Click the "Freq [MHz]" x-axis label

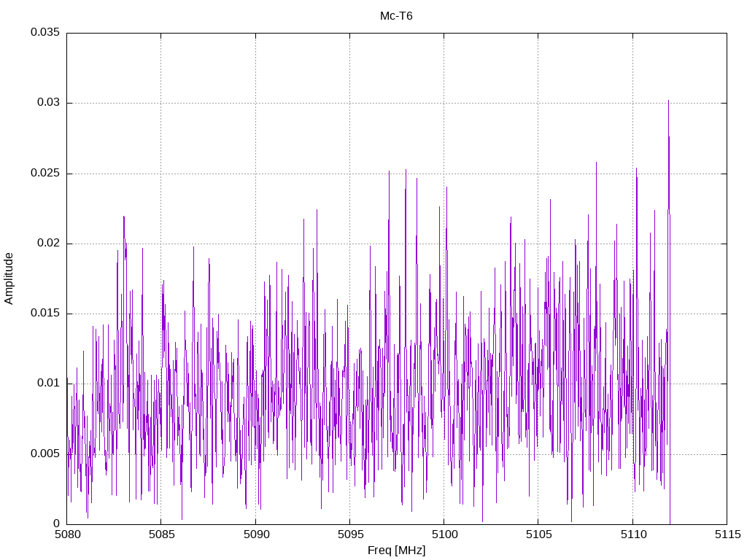point(396,551)
